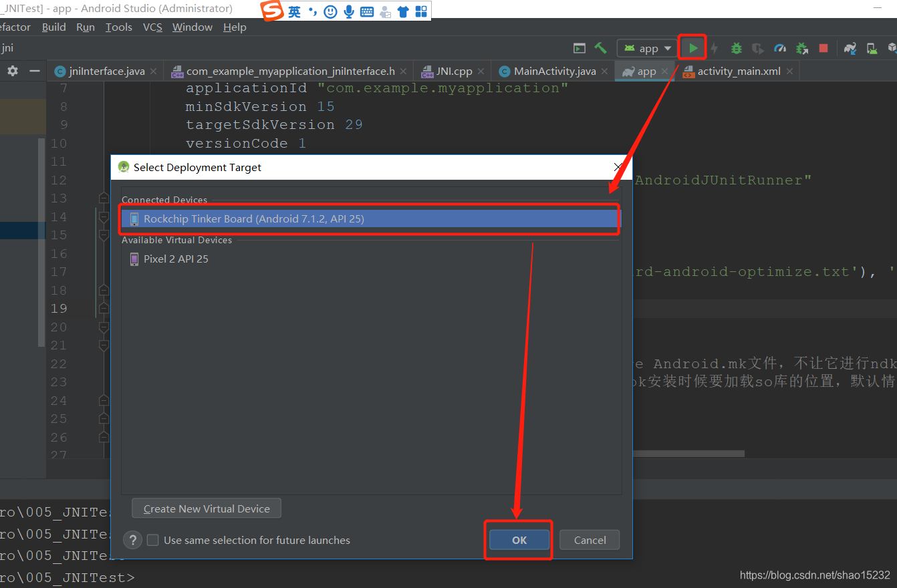The width and height of the screenshot is (897, 588).
Task: Open the Window menu
Action: point(193,27)
